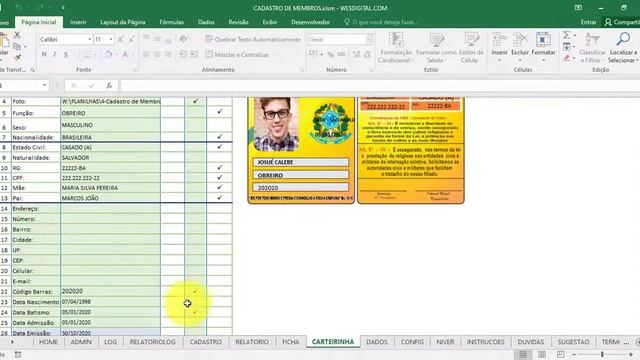
Task: Open the Inserir ribbon tab
Action: tap(78, 22)
